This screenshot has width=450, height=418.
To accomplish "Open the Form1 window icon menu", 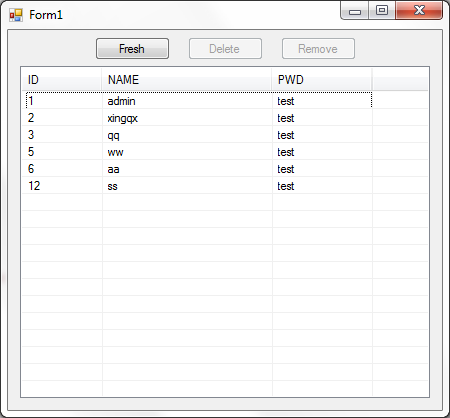I will tap(16, 15).
